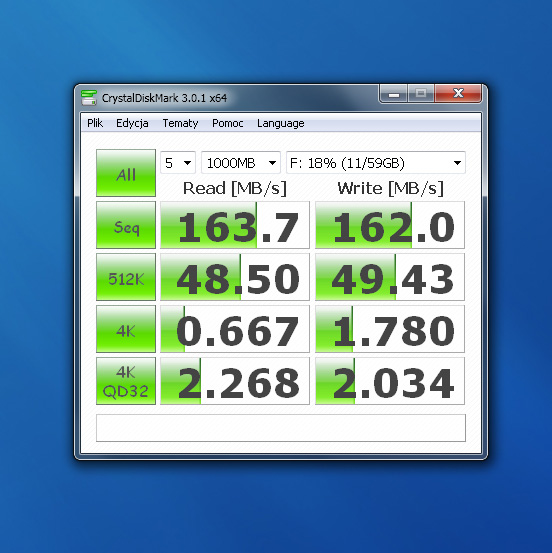This screenshot has height=553, width=552.
Task: Open the drive selector showing F: 18%
Action: pyautogui.click(x=376, y=163)
